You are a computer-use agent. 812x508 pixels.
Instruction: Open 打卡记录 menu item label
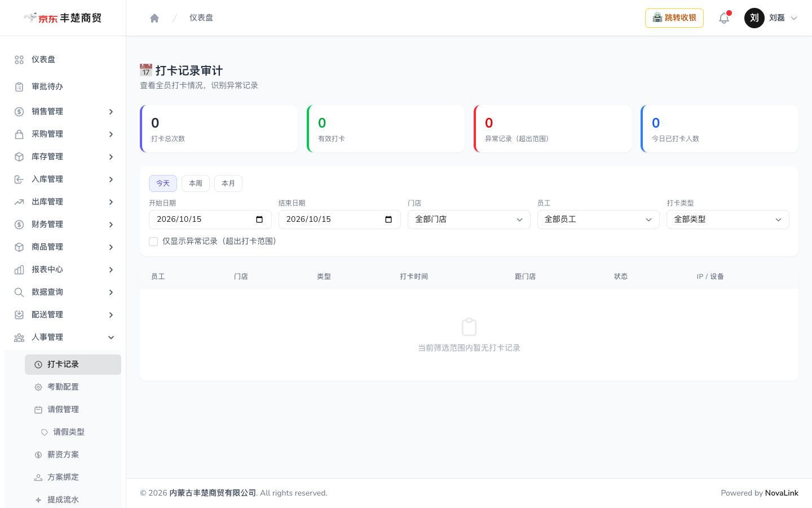point(63,365)
